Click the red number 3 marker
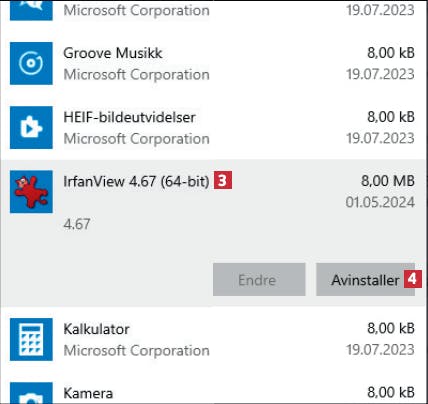The image size is (428, 404). click(223, 180)
